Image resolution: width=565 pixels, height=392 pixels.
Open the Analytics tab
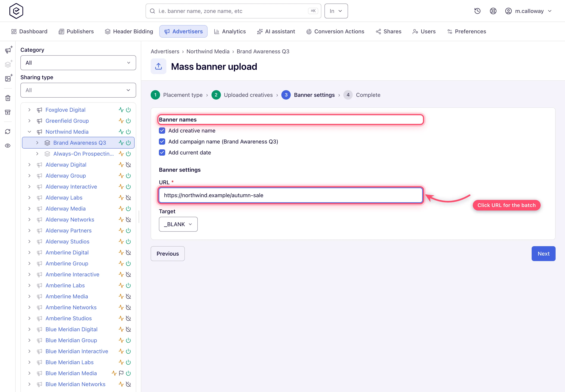(x=230, y=31)
